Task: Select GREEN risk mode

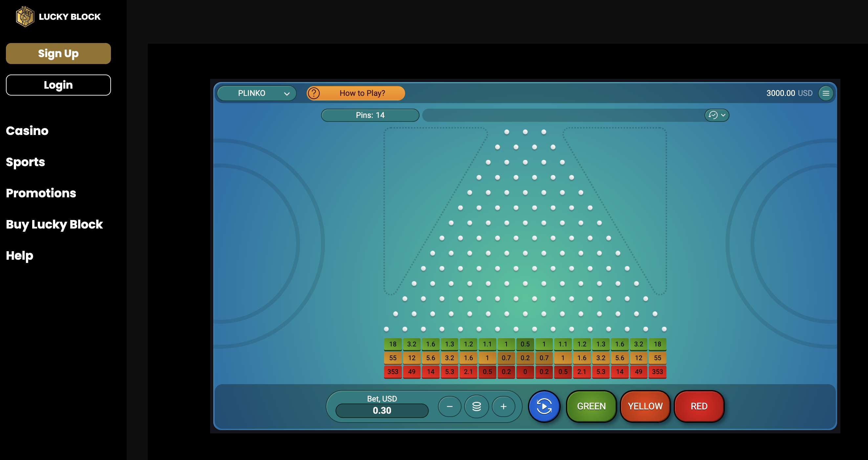Action: pos(591,406)
